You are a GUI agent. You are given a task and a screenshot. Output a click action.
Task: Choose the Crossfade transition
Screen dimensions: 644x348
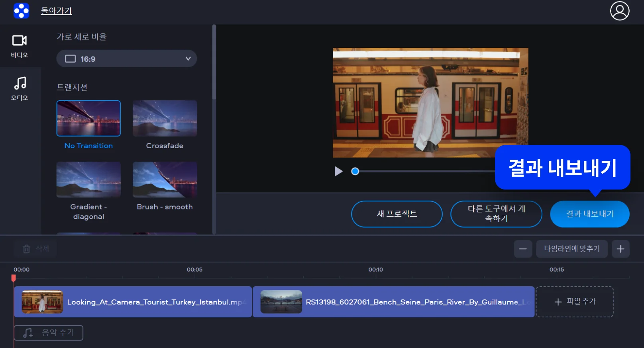tap(165, 119)
